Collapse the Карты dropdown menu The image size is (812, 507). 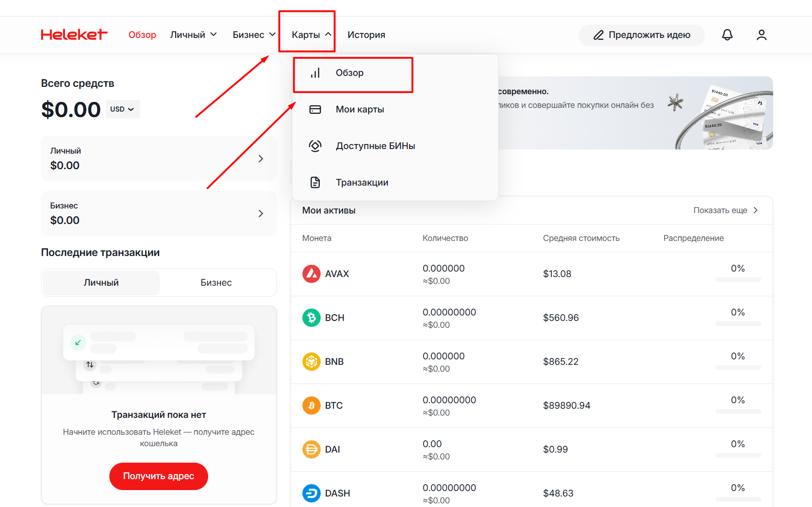312,35
